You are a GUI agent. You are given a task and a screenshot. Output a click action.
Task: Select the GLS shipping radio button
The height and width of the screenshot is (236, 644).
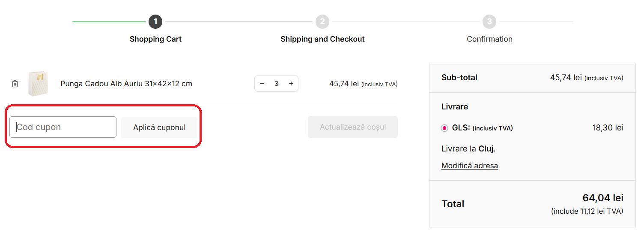[x=444, y=128]
